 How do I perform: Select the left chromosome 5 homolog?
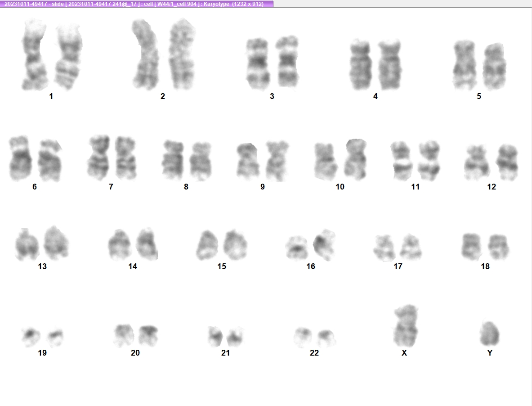tap(464, 65)
